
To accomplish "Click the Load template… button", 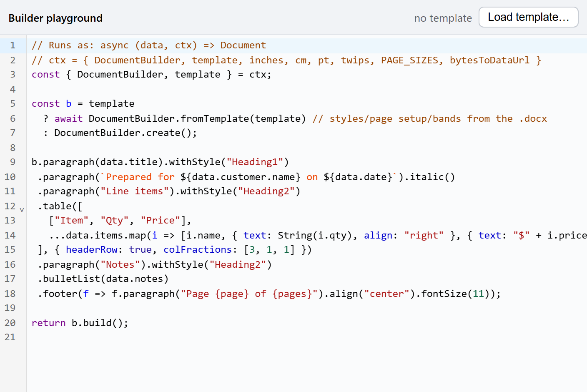I will point(528,17).
